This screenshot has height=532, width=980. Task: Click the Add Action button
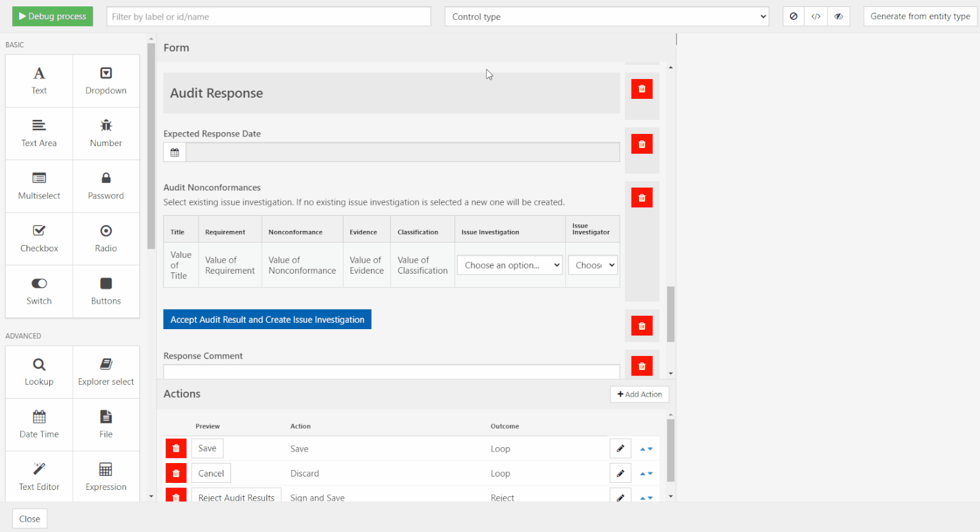point(639,394)
